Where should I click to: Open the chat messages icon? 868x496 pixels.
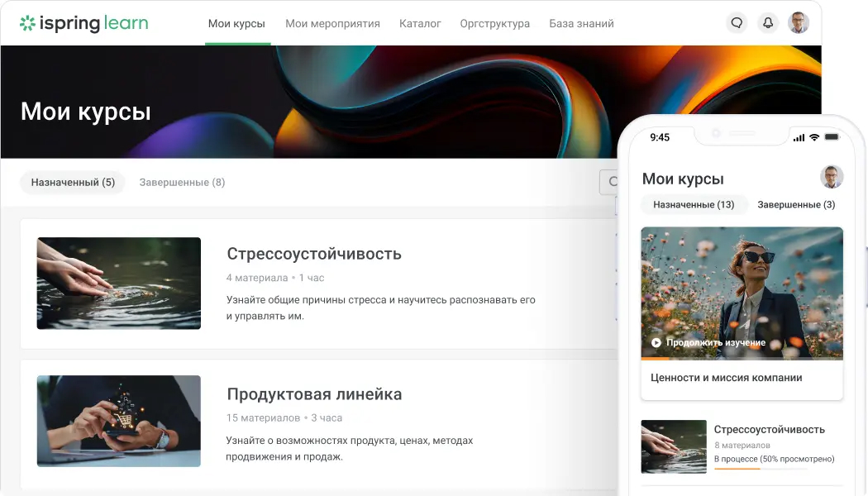tap(736, 23)
